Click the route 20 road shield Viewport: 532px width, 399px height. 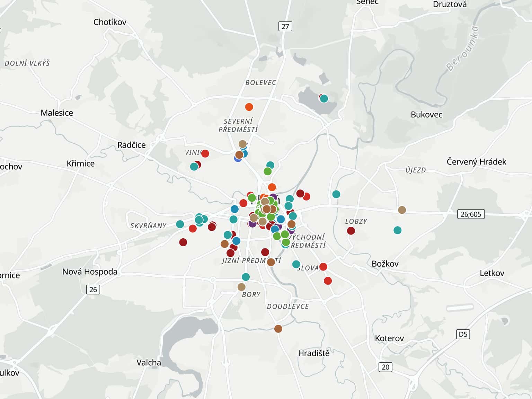(385, 367)
